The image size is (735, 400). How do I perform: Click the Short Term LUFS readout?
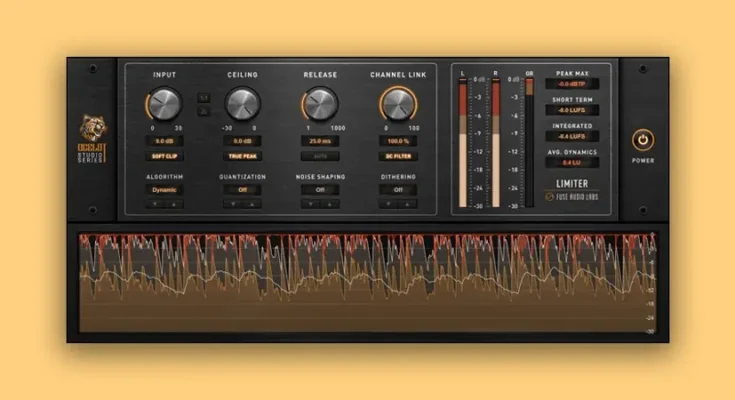point(572,110)
